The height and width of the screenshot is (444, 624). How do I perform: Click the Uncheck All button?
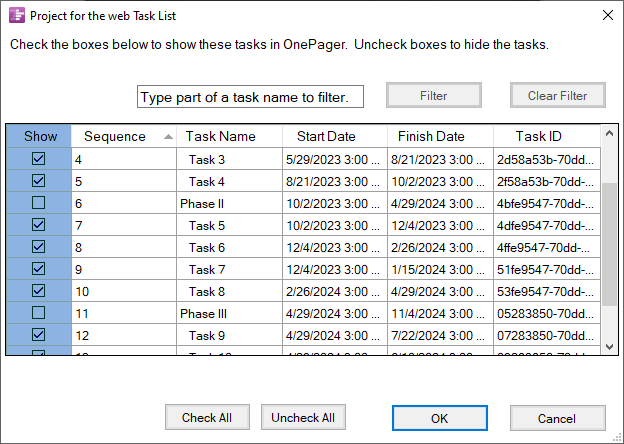(x=303, y=417)
